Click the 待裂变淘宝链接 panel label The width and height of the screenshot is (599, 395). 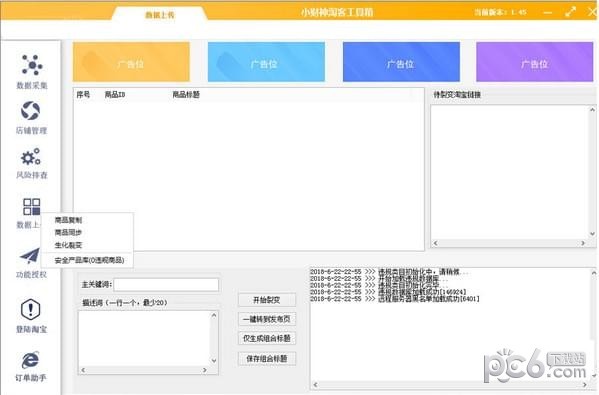pyautogui.click(x=457, y=94)
